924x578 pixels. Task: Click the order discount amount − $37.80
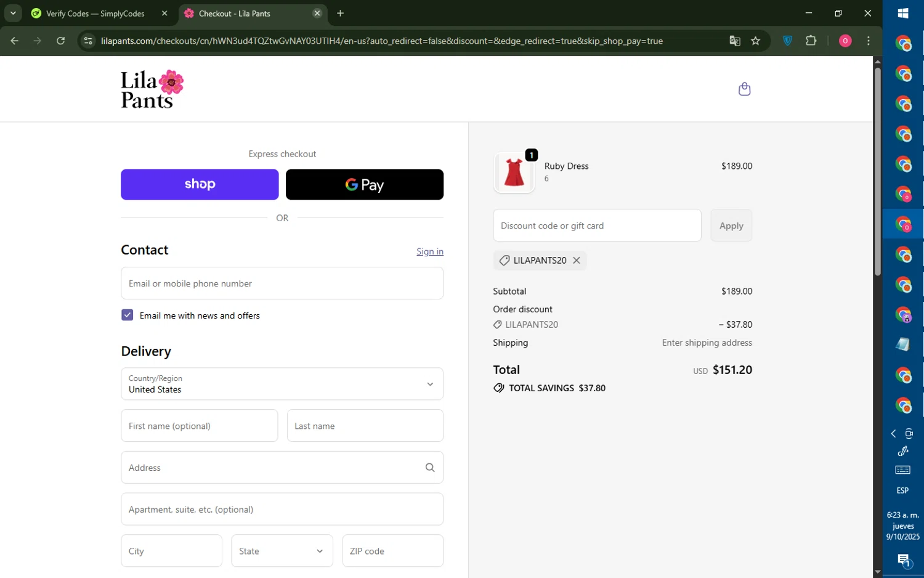tap(736, 325)
